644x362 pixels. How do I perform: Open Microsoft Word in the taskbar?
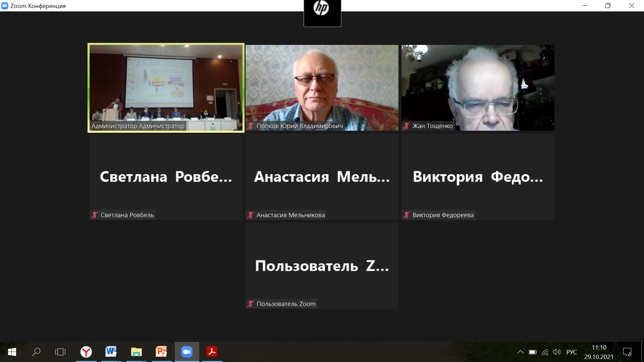click(x=111, y=352)
